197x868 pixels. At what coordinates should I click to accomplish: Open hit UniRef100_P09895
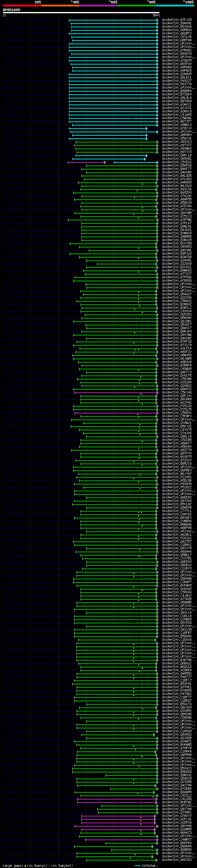[x=177, y=690]
